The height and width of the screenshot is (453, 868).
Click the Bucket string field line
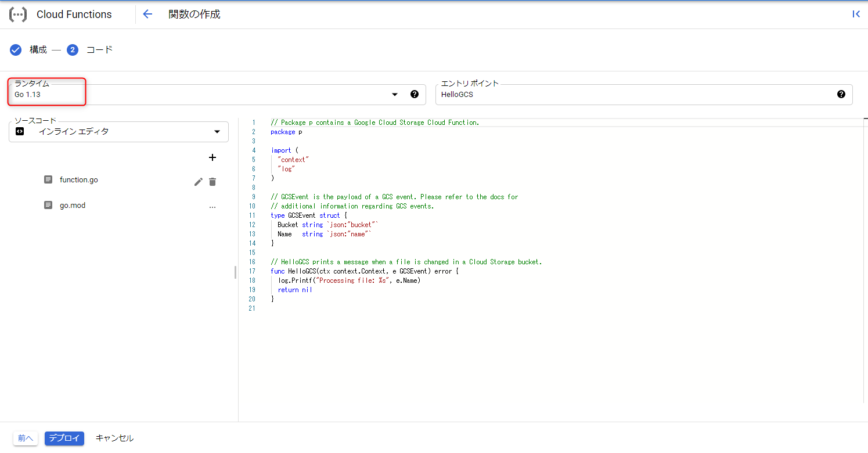tap(328, 225)
